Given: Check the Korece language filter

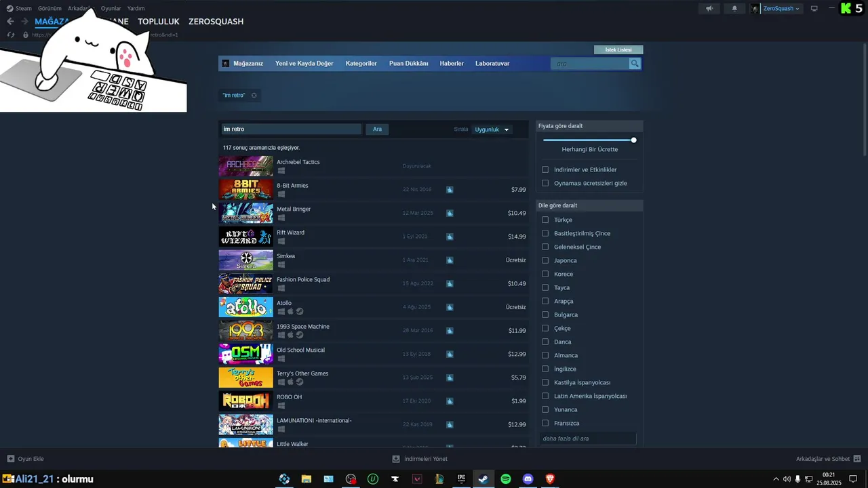Looking at the screenshot, I should point(545,274).
